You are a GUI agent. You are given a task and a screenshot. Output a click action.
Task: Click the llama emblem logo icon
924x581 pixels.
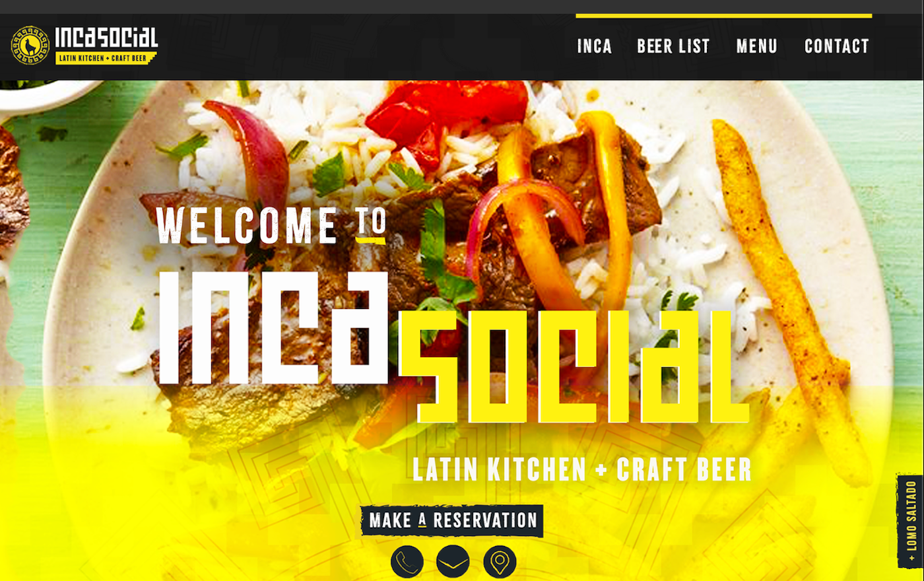30,46
